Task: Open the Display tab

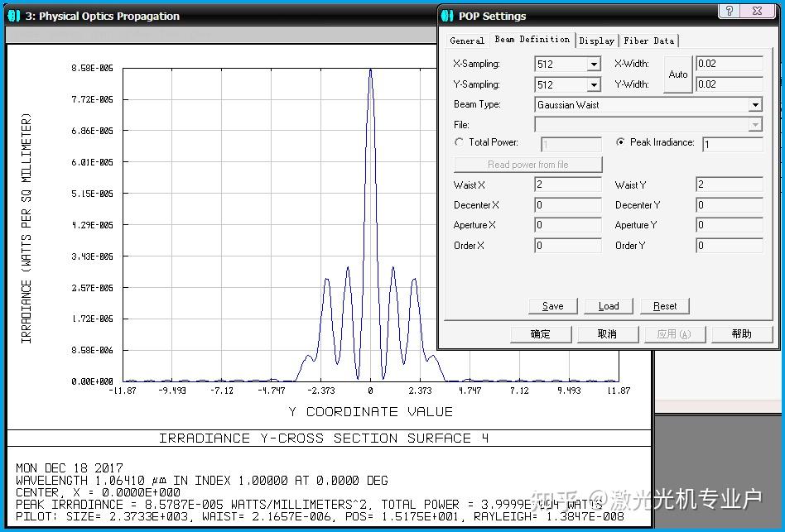Action: point(596,41)
